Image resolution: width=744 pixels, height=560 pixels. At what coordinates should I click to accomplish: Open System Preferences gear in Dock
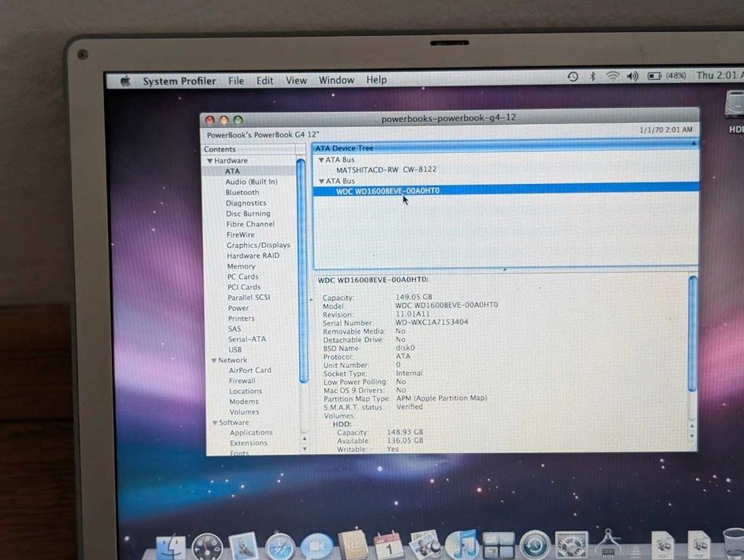[571, 545]
